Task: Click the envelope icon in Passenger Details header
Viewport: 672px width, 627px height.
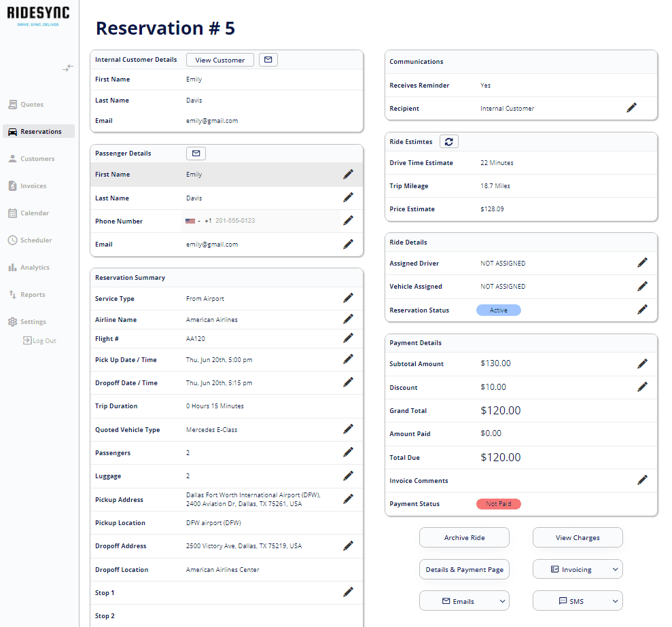Action: pyautogui.click(x=196, y=153)
